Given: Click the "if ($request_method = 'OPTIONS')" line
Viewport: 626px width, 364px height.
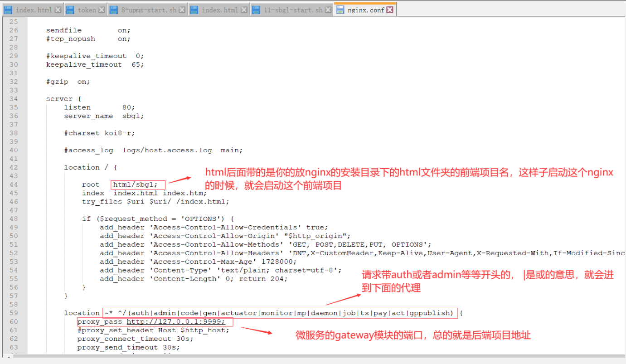Looking at the screenshot, I should click(x=158, y=219).
